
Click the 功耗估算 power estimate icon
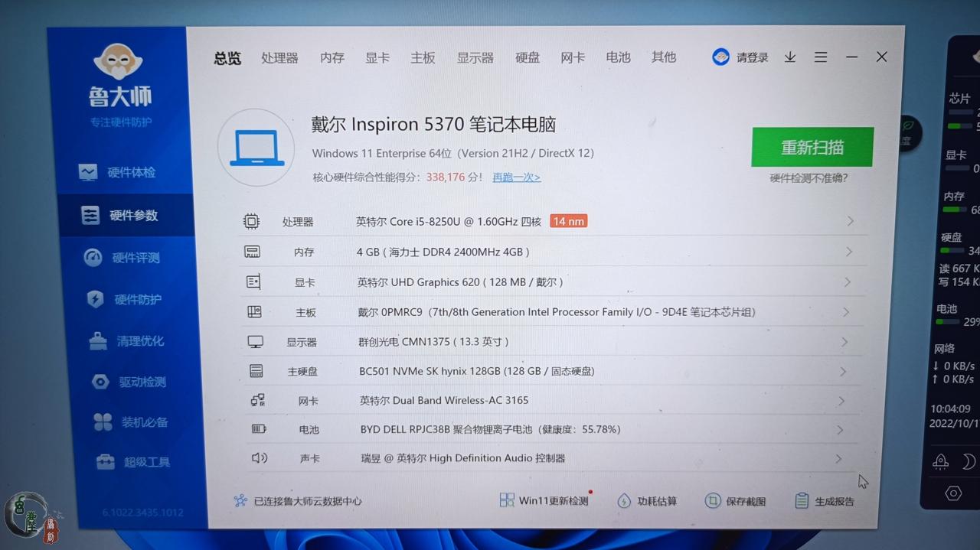pyautogui.click(x=647, y=500)
